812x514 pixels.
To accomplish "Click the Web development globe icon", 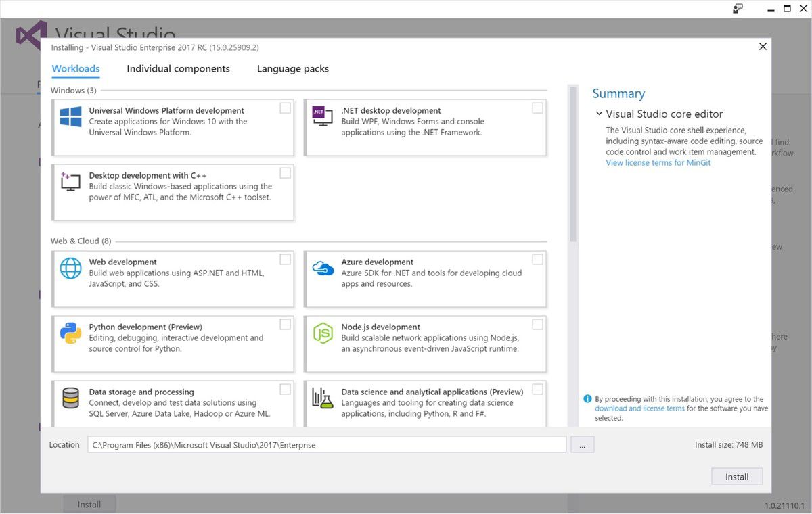I will click(70, 268).
